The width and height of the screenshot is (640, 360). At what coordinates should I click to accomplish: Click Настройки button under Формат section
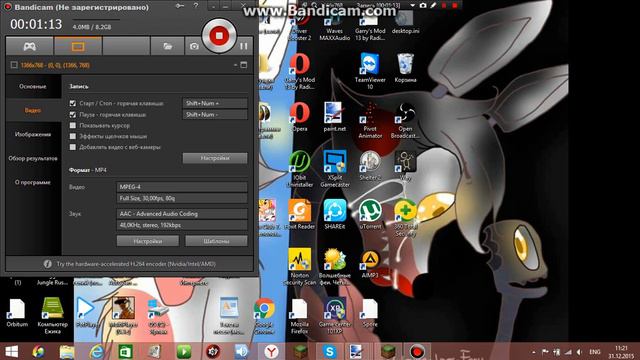(x=148, y=241)
